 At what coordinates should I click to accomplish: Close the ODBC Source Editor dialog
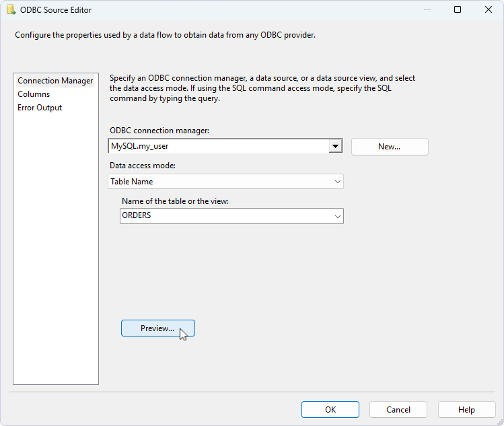click(x=488, y=10)
